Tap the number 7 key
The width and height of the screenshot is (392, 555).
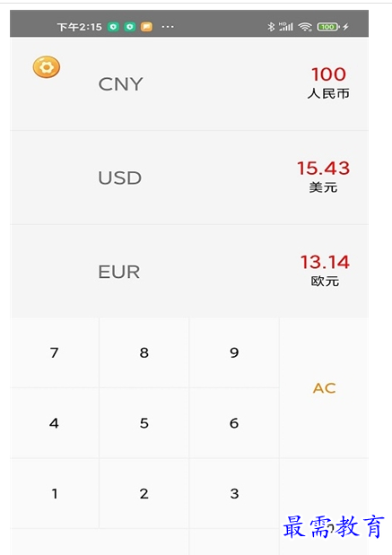click(54, 352)
